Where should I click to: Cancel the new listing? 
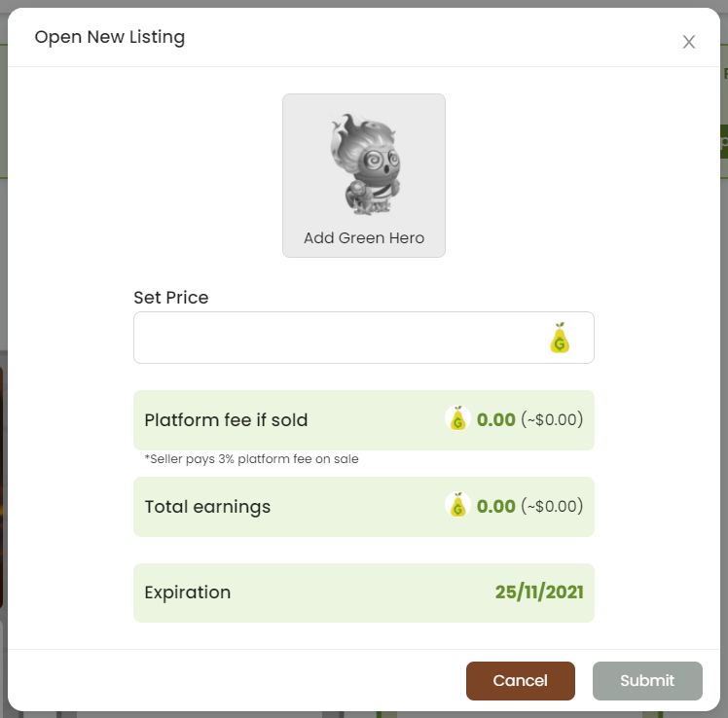pos(521,681)
